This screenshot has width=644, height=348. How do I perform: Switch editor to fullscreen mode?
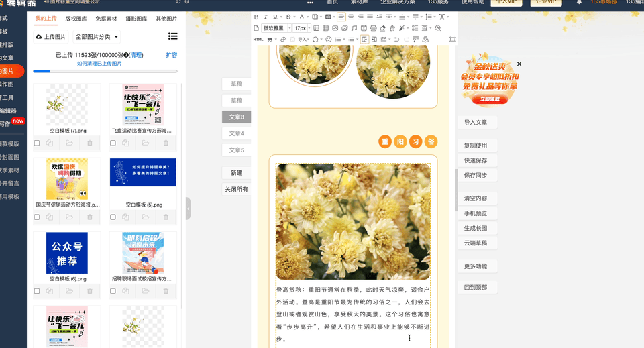pos(453,40)
